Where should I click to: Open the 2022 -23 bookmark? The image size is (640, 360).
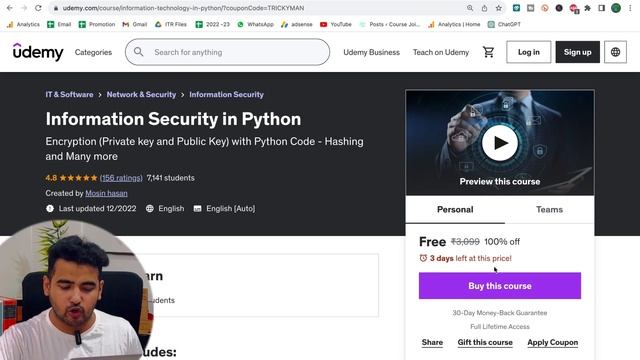click(213, 24)
